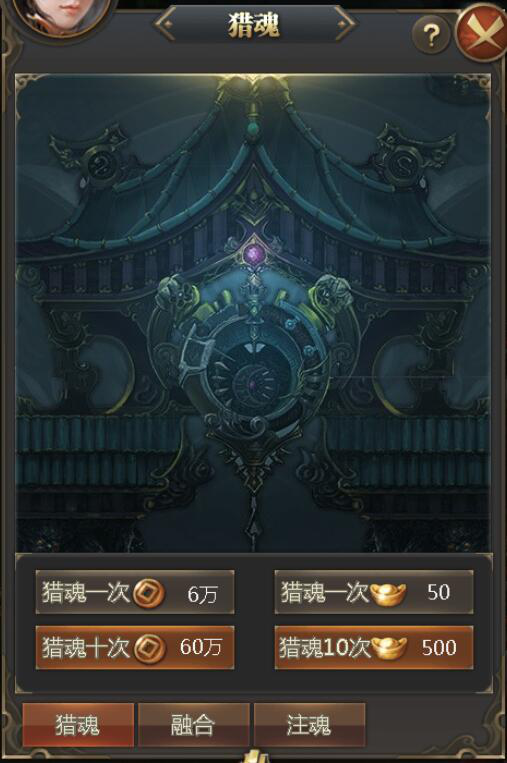Hunt soul once for 50 ingots
Image resolution: width=507 pixels, height=763 pixels.
(374, 593)
